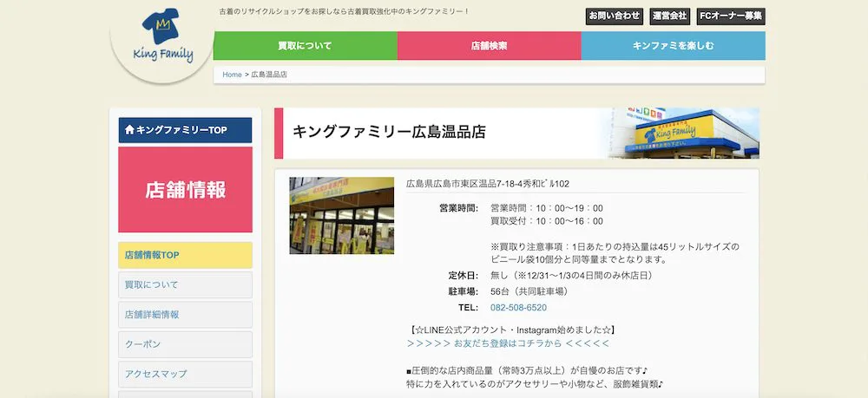Call the store via 082-508-6520 link
Screen dimensions: 868x398
click(x=518, y=308)
